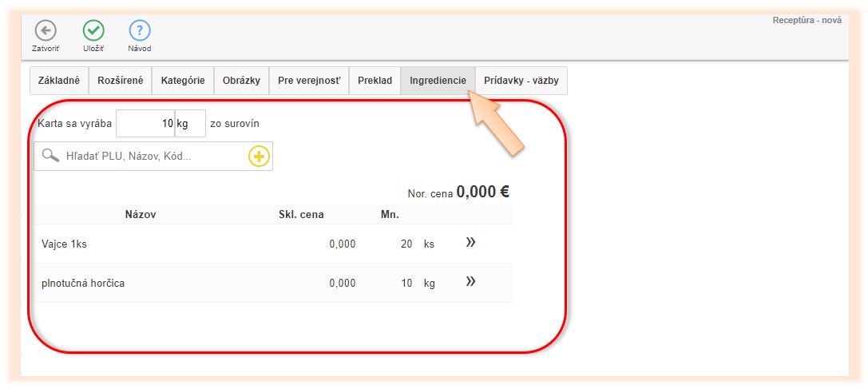Click the magnifier search icon
This screenshot has height=389, width=868.
(x=51, y=156)
